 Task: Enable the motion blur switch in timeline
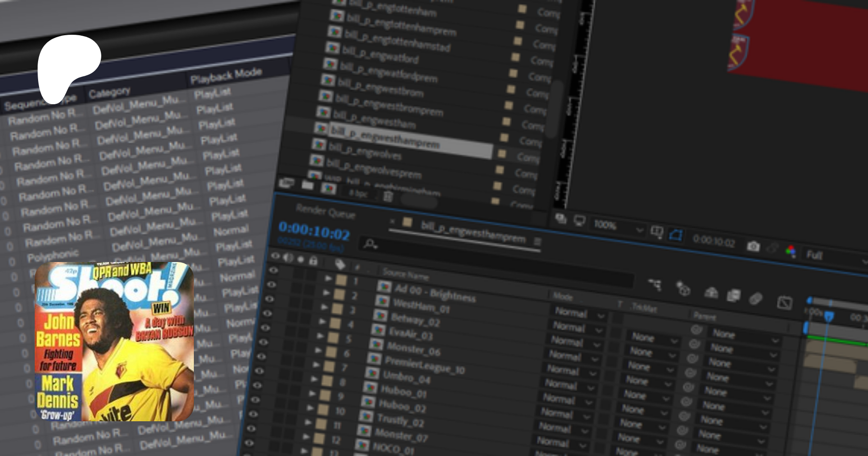(x=755, y=299)
